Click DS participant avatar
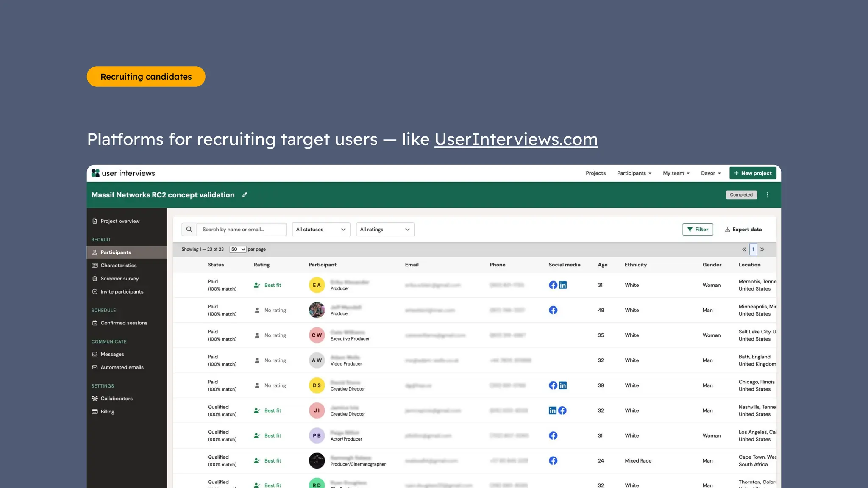The image size is (868, 488). click(x=317, y=385)
